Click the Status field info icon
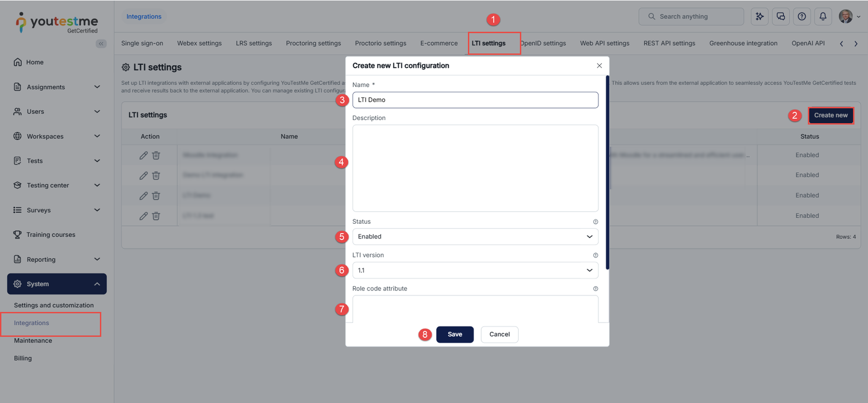The image size is (868, 403). pyautogui.click(x=595, y=222)
